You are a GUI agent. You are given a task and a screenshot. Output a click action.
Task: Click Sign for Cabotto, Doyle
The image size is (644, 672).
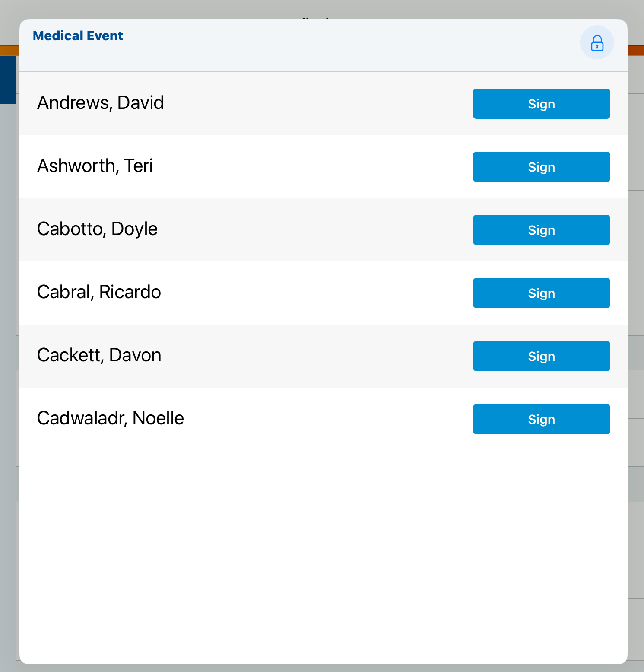click(541, 230)
